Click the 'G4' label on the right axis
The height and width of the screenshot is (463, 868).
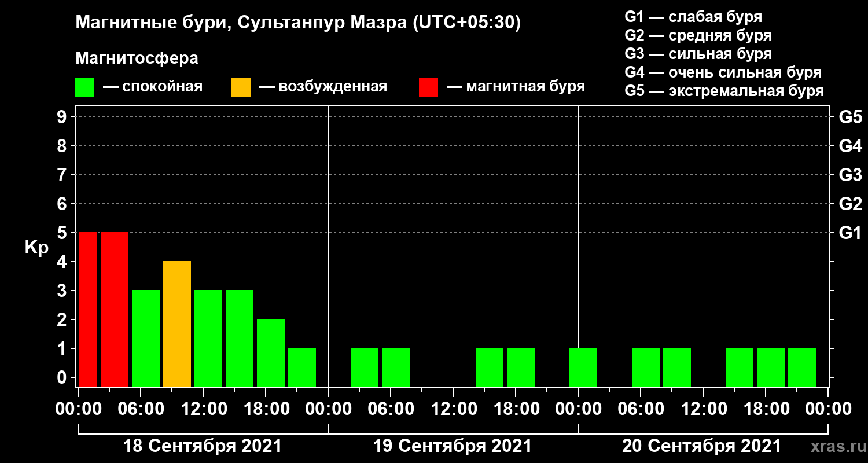[x=851, y=146]
